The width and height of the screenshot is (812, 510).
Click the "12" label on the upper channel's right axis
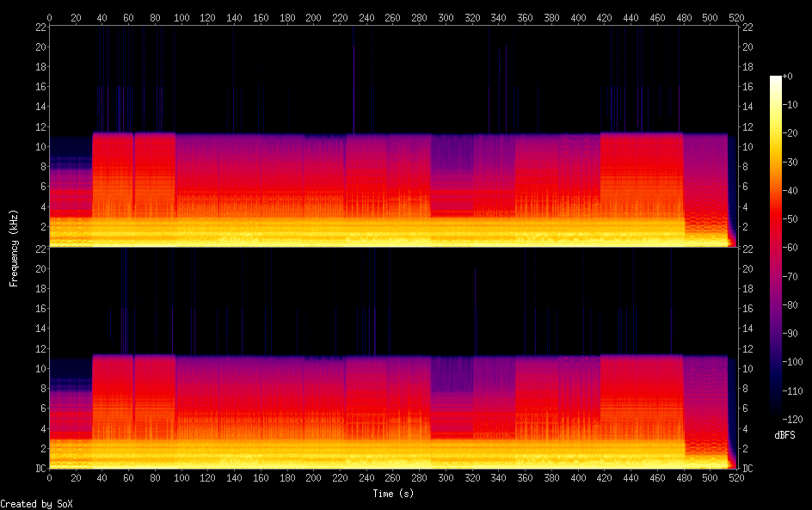[748, 126]
